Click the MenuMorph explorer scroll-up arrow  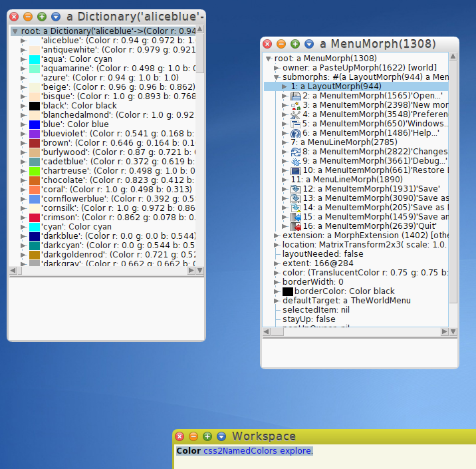(x=453, y=59)
